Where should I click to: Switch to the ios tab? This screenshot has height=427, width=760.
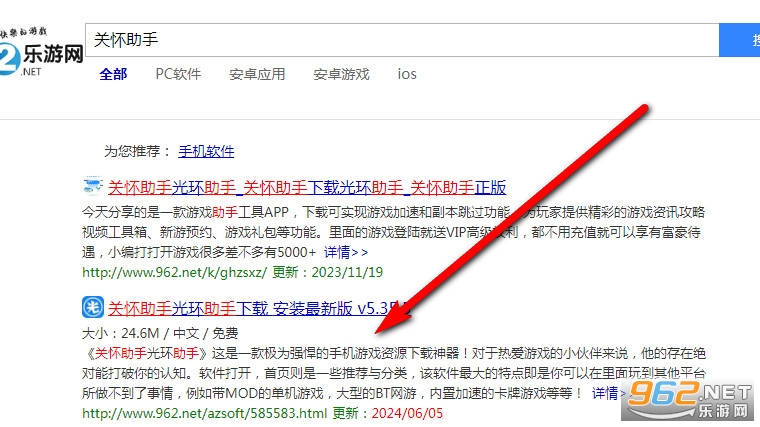click(407, 74)
